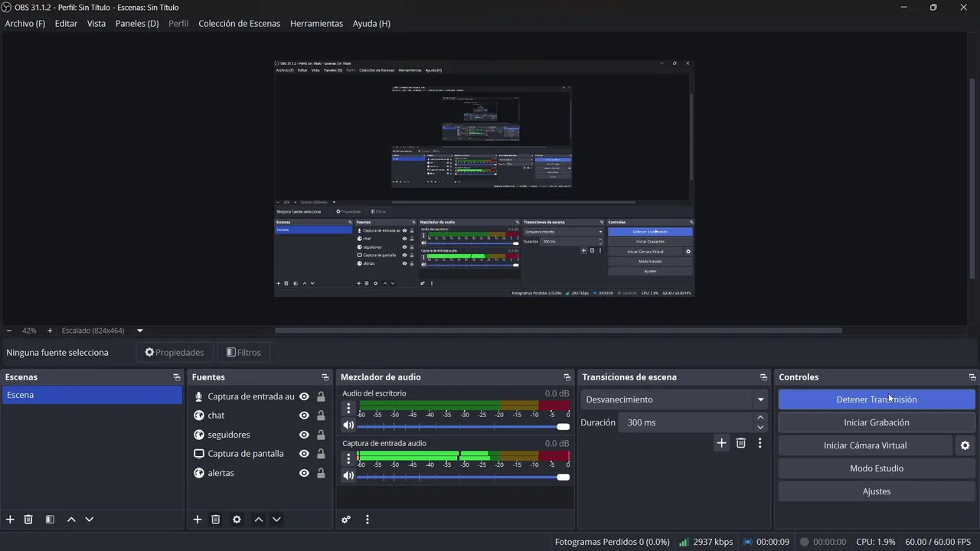Open advanced audio properties gears icon
Screen dimensions: 980x551
click(346, 519)
